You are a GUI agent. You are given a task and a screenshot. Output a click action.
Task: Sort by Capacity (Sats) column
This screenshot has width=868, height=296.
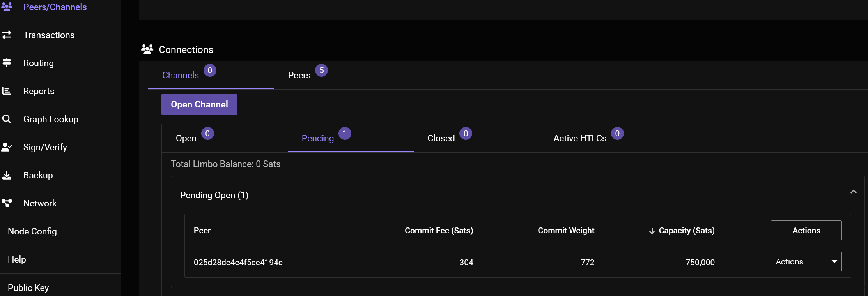(x=686, y=231)
